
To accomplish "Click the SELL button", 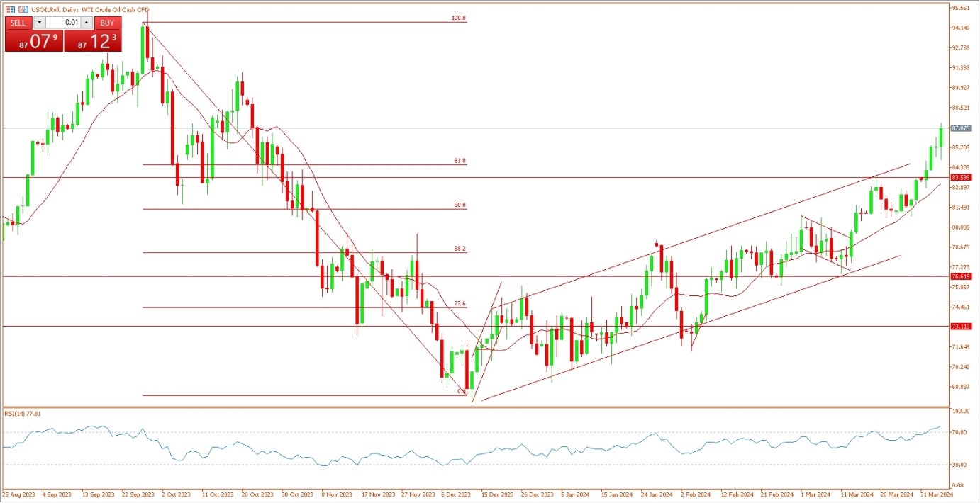I will tap(18, 23).
